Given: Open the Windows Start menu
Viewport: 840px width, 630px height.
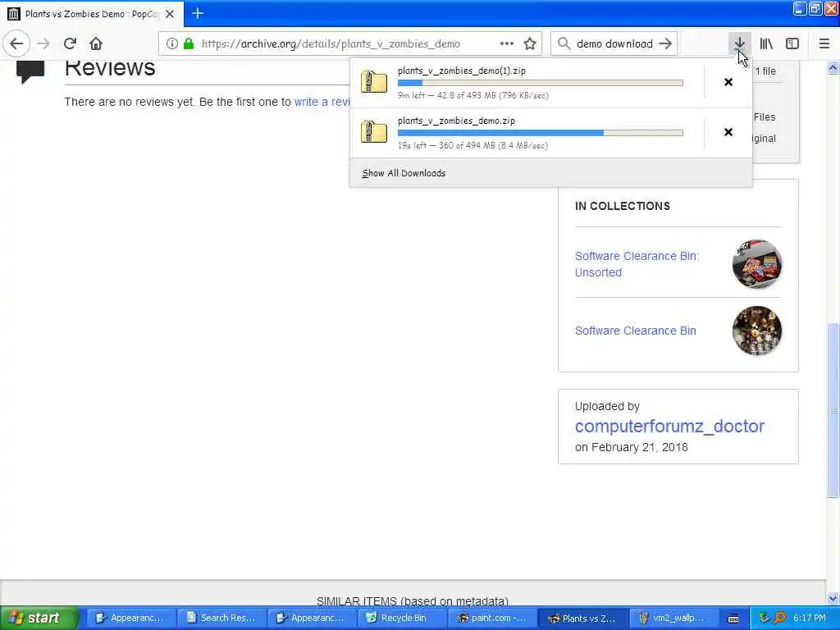Looking at the screenshot, I should coord(39,618).
